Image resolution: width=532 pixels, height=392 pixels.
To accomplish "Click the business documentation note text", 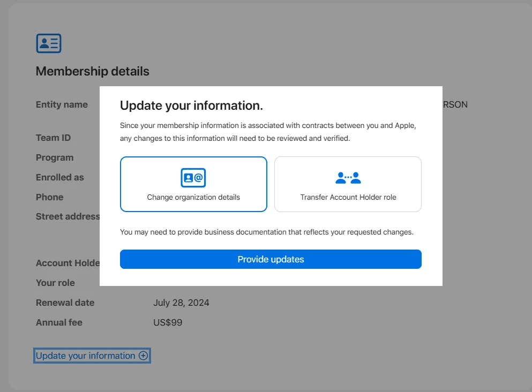I will (x=267, y=232).
